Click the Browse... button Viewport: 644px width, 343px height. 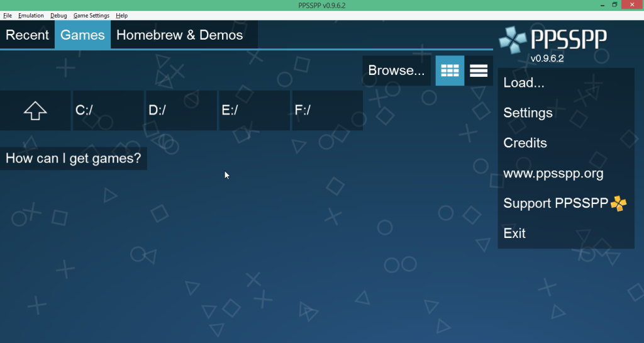pos(396,70)
